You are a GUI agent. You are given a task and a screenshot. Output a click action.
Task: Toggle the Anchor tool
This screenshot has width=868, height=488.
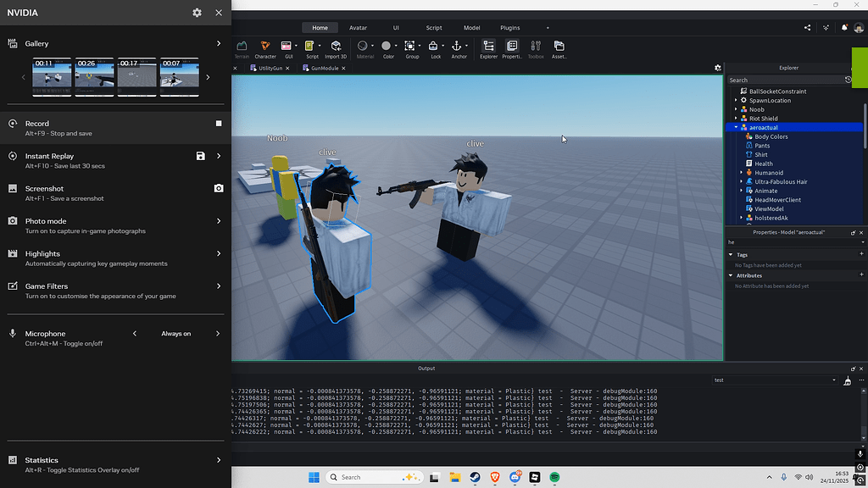point(456,47)
